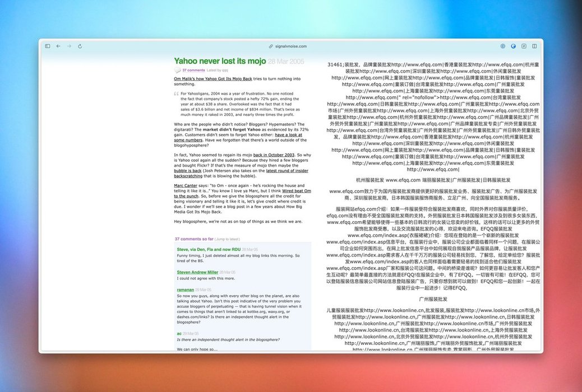Open commenter link 'ramanan'

185,290
